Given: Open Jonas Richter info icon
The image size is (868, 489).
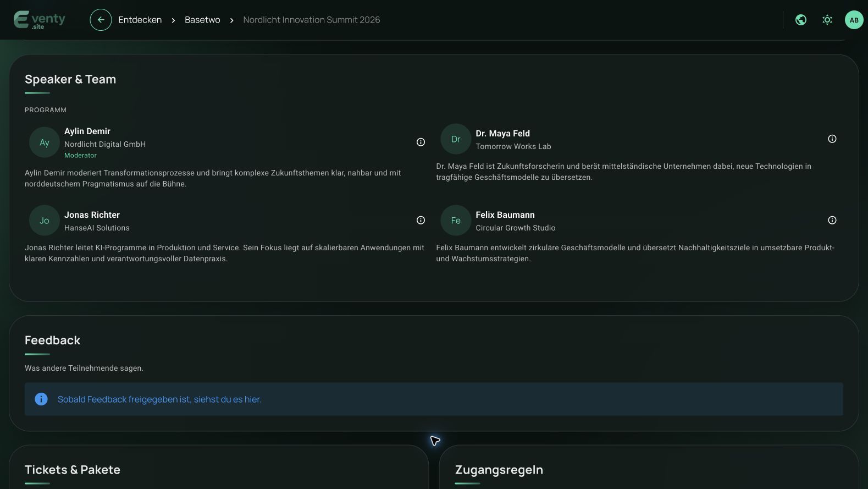Looking at the screenshot, I should click(421, 220).
